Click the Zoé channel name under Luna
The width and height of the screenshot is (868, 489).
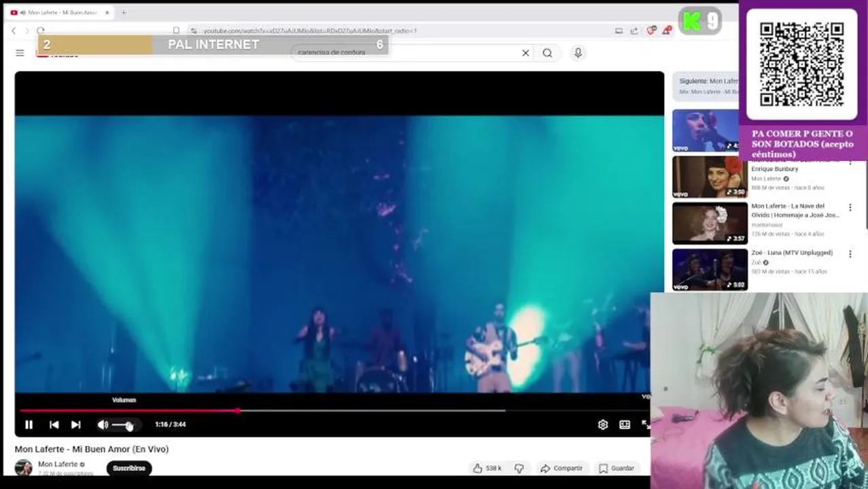click(756, 262)
